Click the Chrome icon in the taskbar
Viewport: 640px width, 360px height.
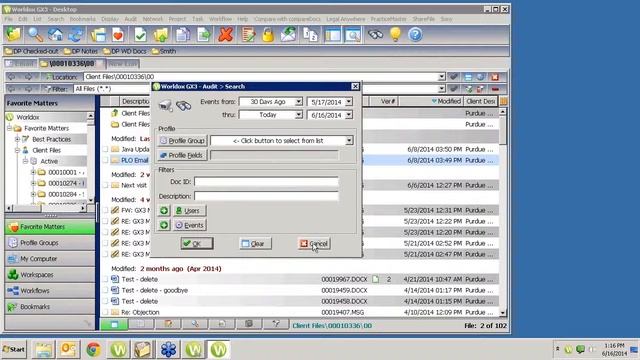click(93, 349)
